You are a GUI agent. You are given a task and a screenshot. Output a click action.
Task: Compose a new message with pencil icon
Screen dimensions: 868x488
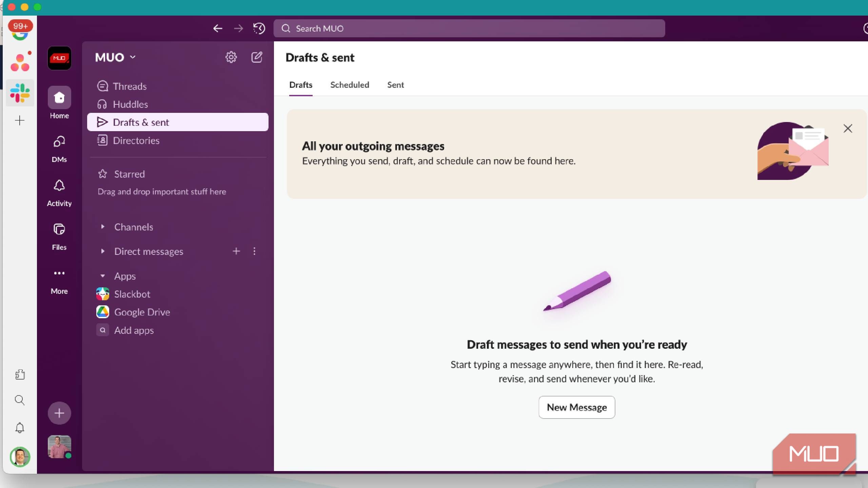tap(257, 57)
